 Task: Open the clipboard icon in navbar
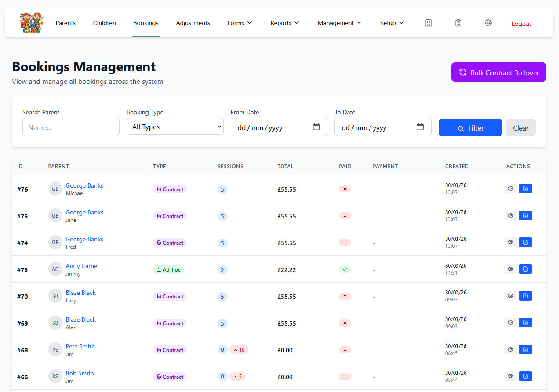[x=458, y=23]
